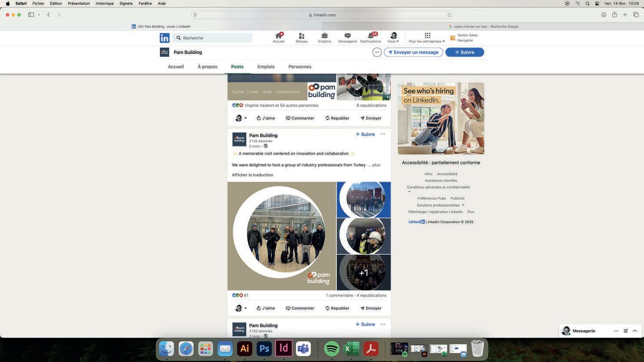Switch to the Accueil tab of Pam Building

(x=176, y=67)
